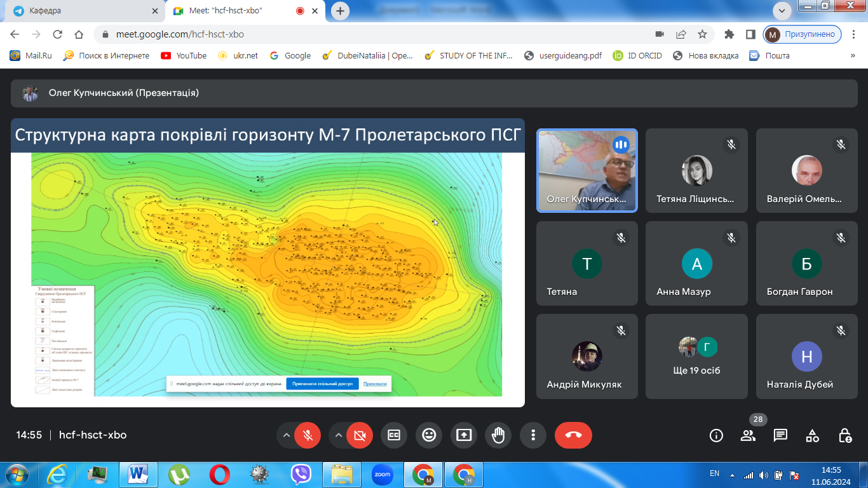Raise hand in the meeting
This screenshot has height=488, width=868.
tap(498, 435)
